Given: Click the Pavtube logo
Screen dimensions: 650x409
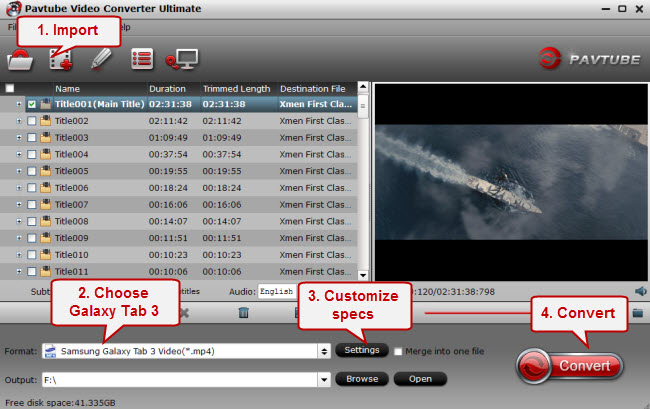Looking at the screenshot, I should click(x=589, y=59).
